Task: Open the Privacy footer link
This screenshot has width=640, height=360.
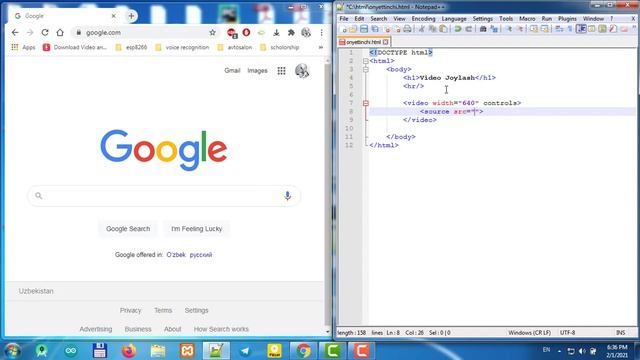Action: coord(130,310)
